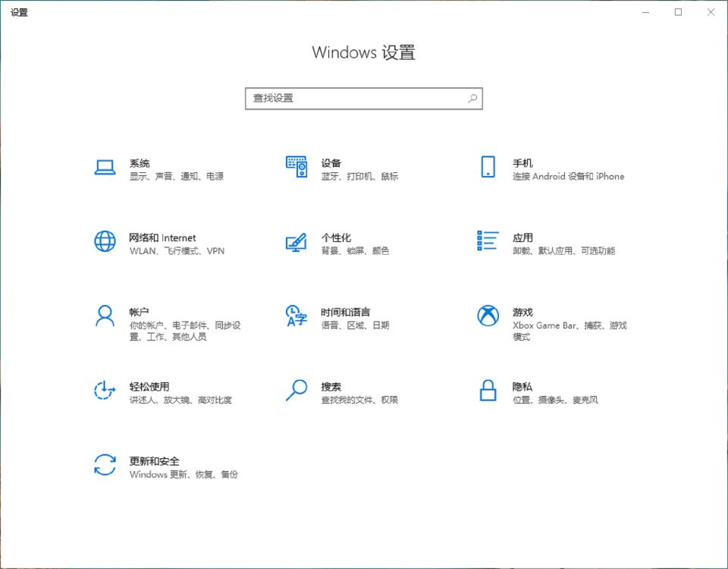Click the 时间和语言 clock icon

coord(296,316)
